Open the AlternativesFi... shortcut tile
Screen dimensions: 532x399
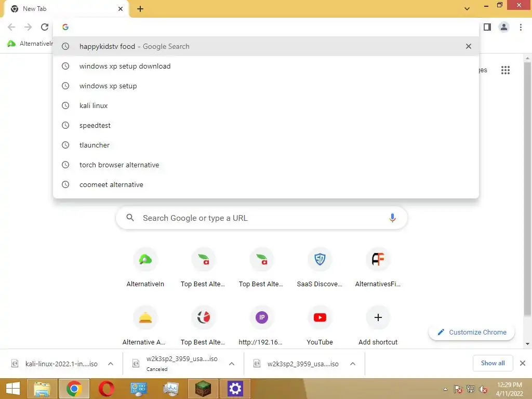coord(378,268)
